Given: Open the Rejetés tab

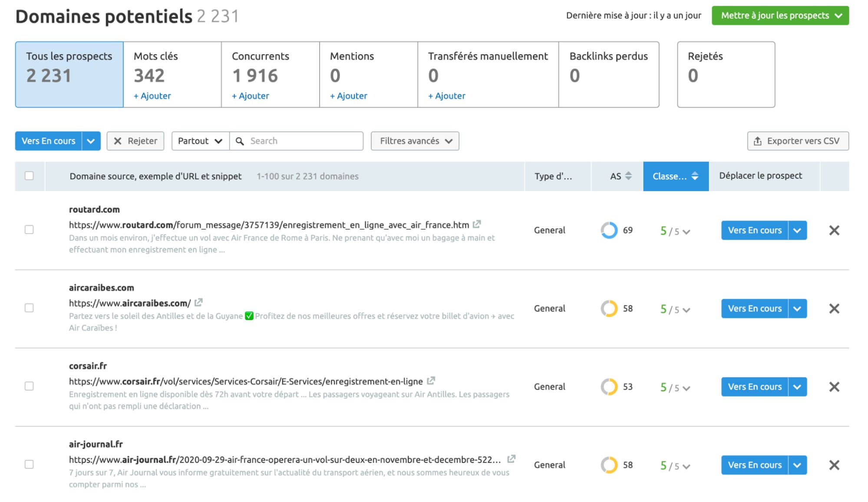Looking at the screenshot, I should (x=726, y=74).
